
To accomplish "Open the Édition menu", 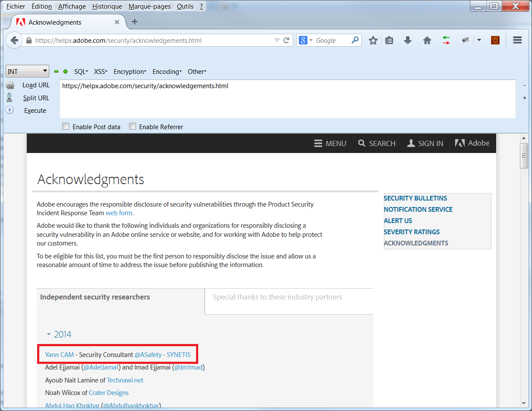I will (x=42, y=6).
